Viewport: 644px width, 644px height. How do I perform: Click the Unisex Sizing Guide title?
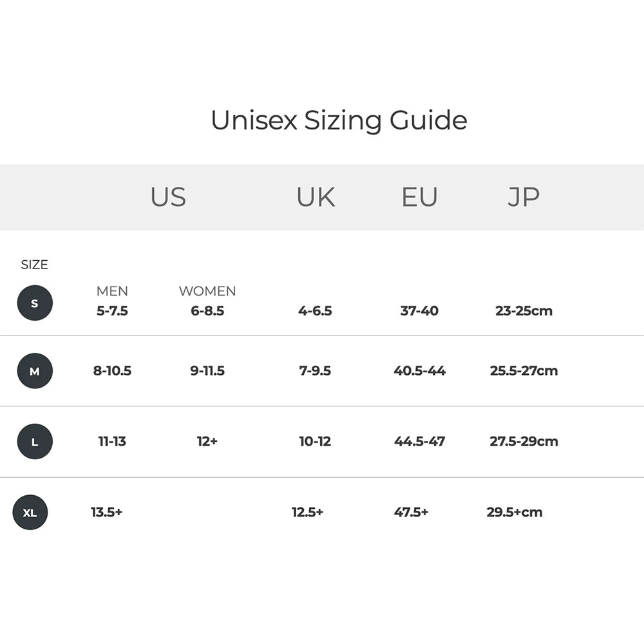339,120
